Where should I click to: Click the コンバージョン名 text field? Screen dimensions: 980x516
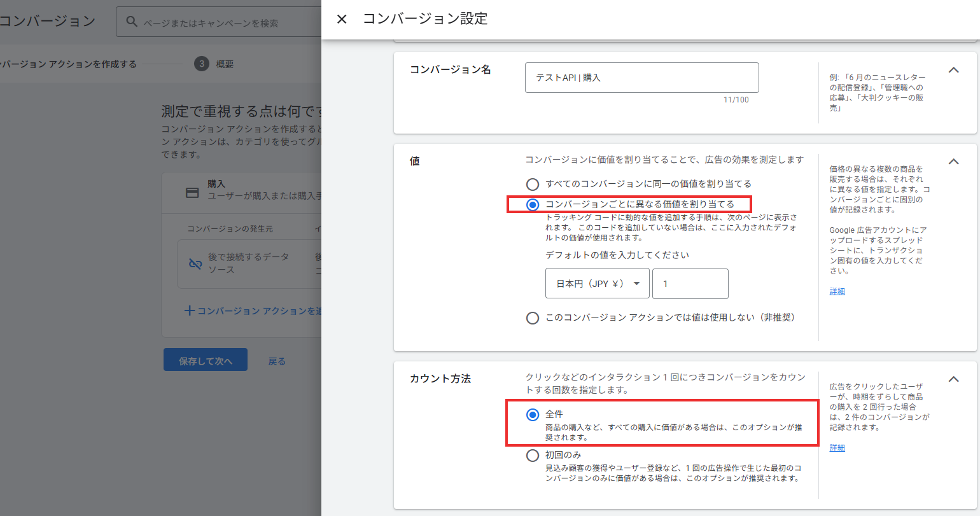(x=641, y=78)
